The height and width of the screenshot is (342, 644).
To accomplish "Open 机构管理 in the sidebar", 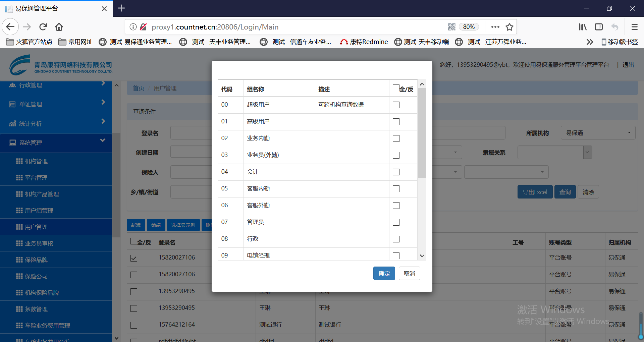I will point(36,161).
